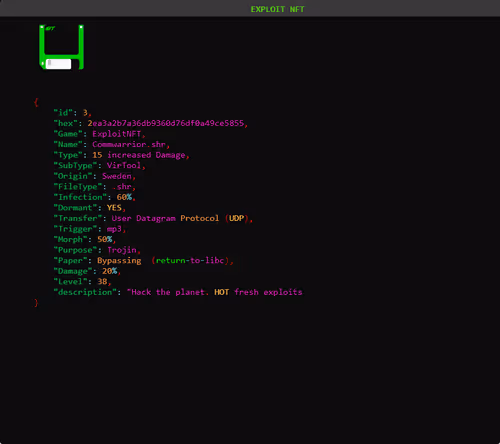Click the Level value 38

(x=102, y=282)
